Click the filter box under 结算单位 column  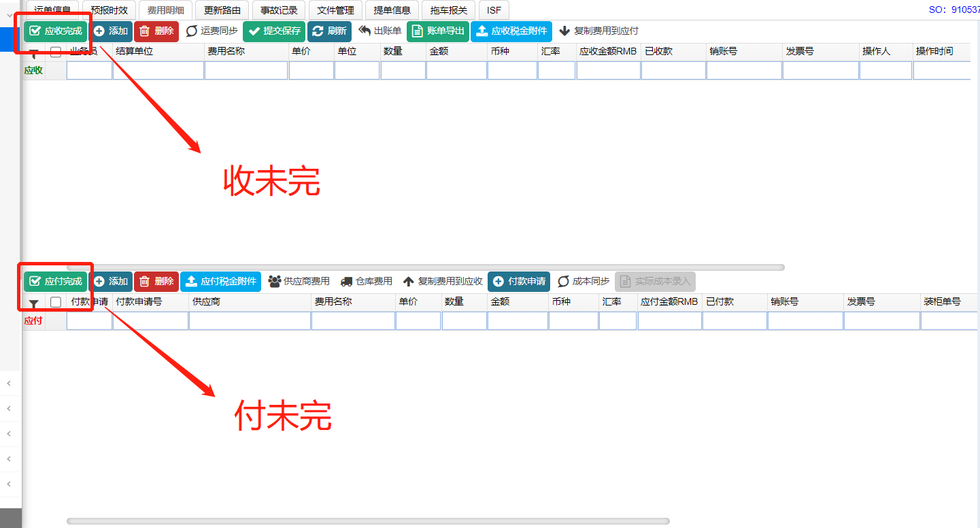158,71
